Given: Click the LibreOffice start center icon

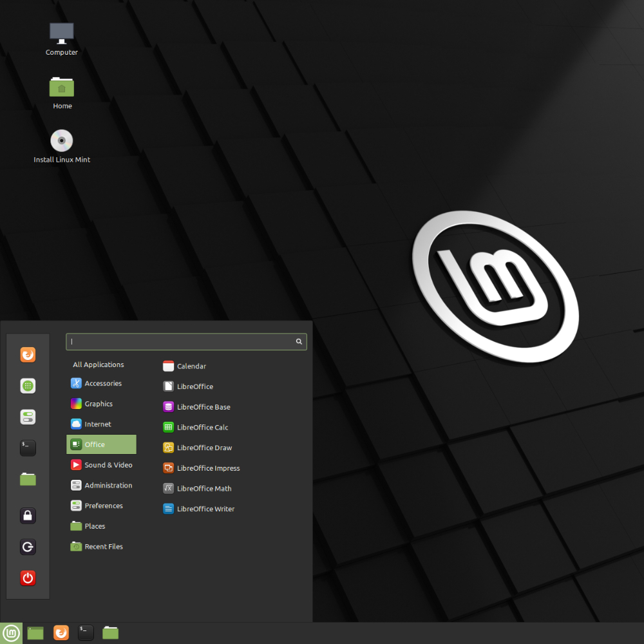Looking at the screenshot, I should click(168, 386).
